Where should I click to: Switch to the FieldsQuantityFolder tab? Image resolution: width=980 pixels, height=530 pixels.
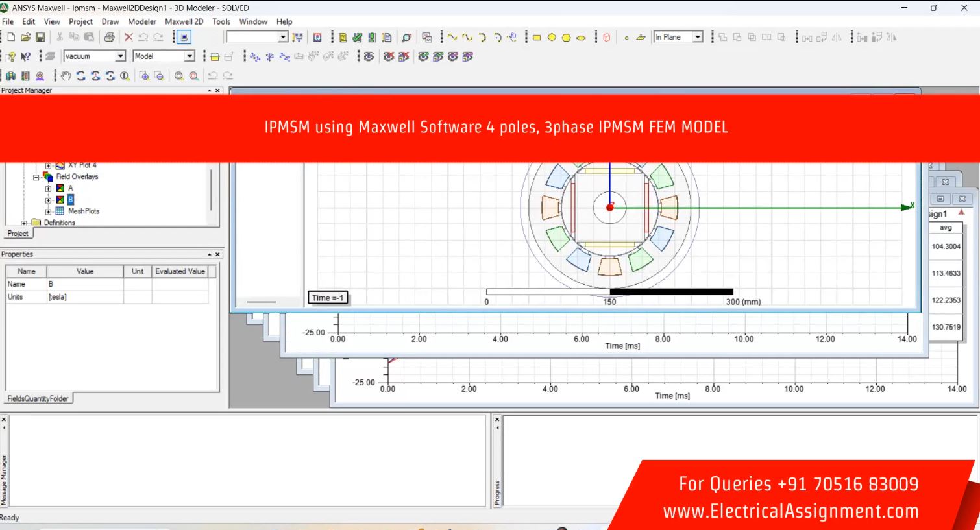click(x=38, y=398)
